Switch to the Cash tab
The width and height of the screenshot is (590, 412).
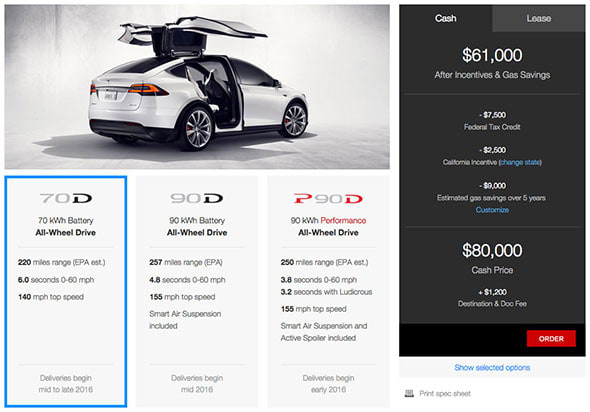tap(446, 18)
